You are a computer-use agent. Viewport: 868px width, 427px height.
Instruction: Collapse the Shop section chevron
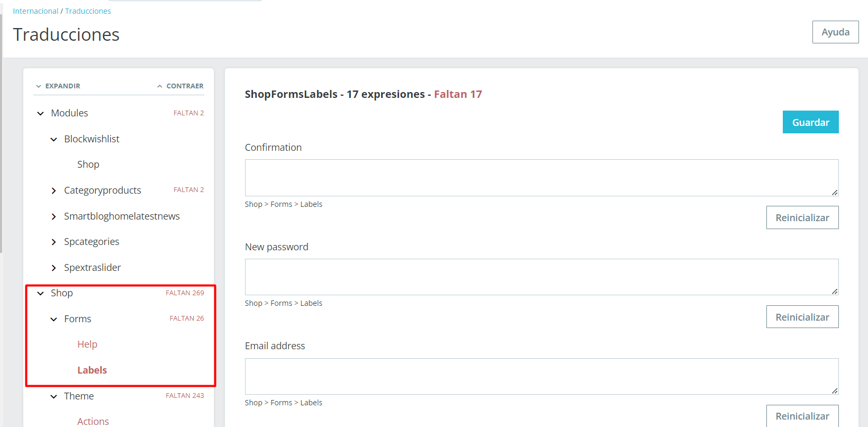[x=41, y=293]
